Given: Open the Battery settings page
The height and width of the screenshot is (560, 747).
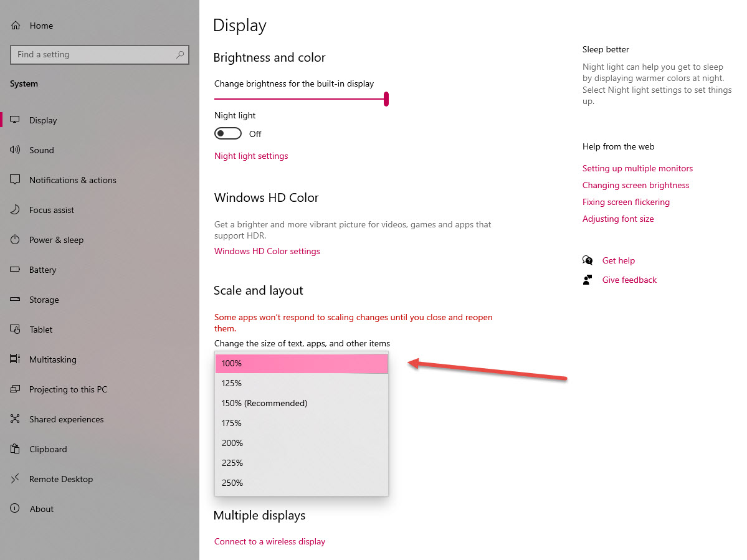Looking at the screenshot, I should (100, 270).
